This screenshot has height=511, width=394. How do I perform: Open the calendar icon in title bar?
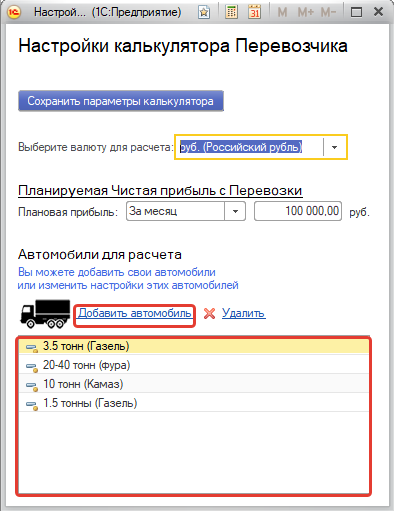pyautogui.click(x=255, y=12)
